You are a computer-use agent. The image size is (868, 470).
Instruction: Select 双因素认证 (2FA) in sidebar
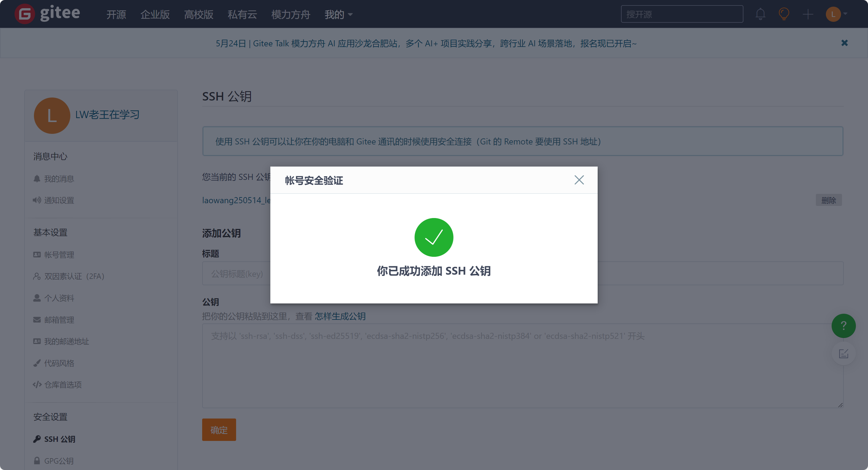tap(74, 276)
